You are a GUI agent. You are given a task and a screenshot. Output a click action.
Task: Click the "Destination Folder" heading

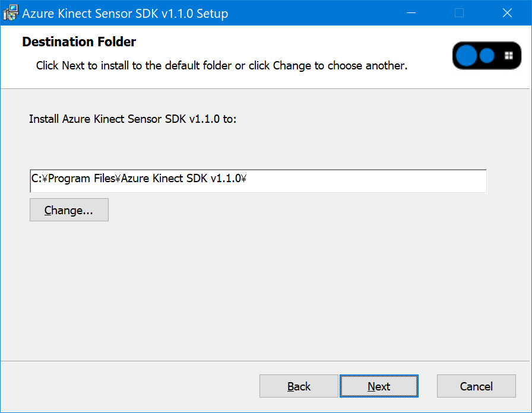[x=79, y=42]
